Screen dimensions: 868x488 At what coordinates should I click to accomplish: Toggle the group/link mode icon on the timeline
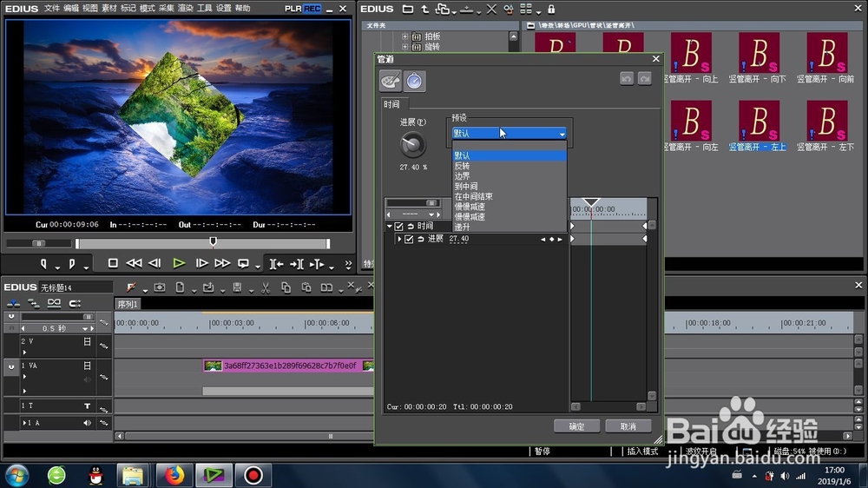(x=54, y=303)
